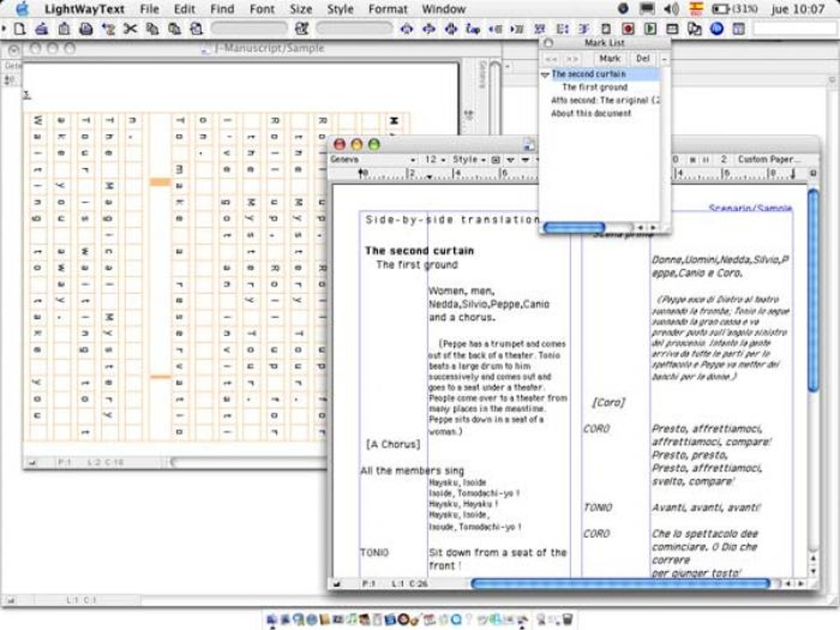Click the Custom Paper button

pyautogui.click(x=768, y=159)
